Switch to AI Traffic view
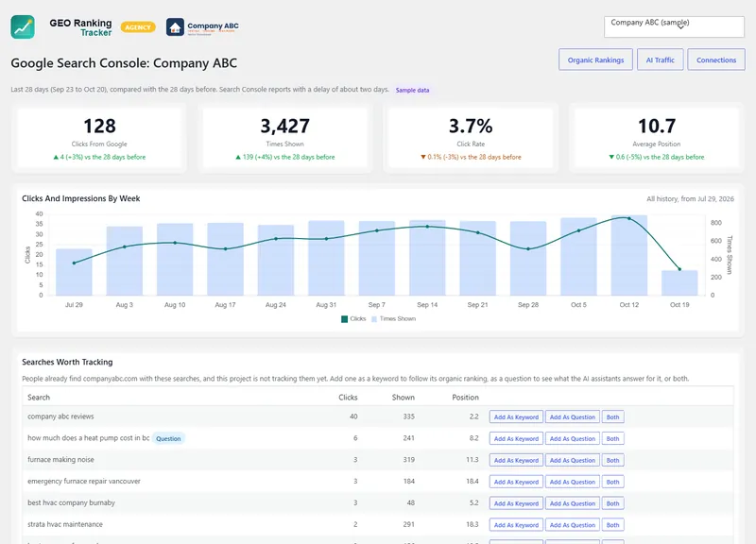This screenshot has height=544, width=756. (660, 59)
